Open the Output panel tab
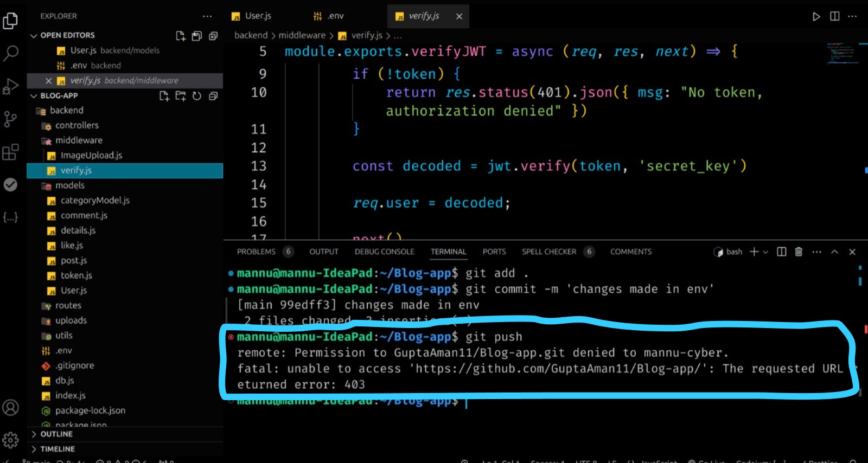The height and width of the screenshot is (463, 868). click(x=324, y=252)
